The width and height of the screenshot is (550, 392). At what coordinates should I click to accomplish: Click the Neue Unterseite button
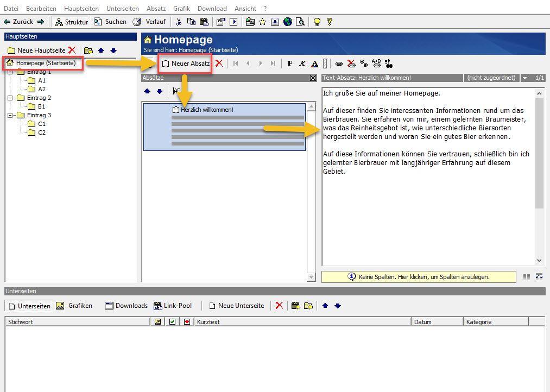(x=236, y=306)
